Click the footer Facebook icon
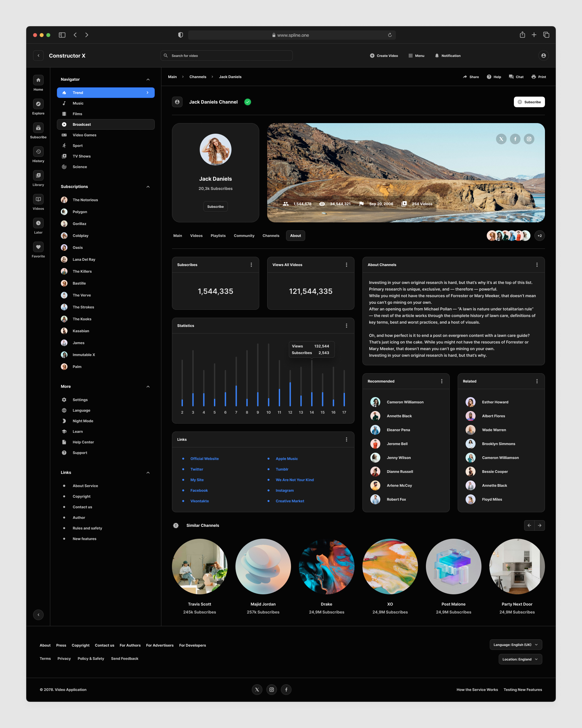 coord(286,690)
